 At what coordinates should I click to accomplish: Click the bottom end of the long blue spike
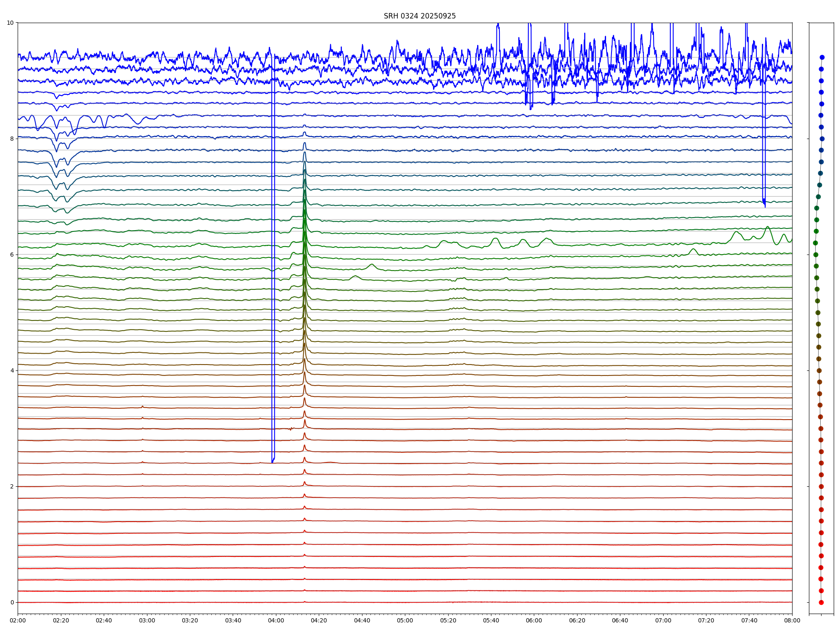[273, 462]
